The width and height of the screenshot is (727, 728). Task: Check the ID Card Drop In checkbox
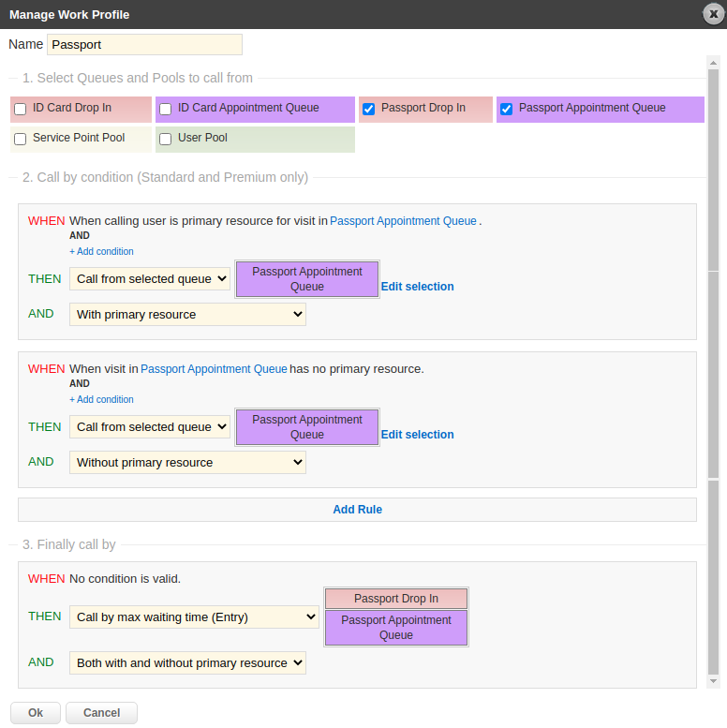coord(20,109)
